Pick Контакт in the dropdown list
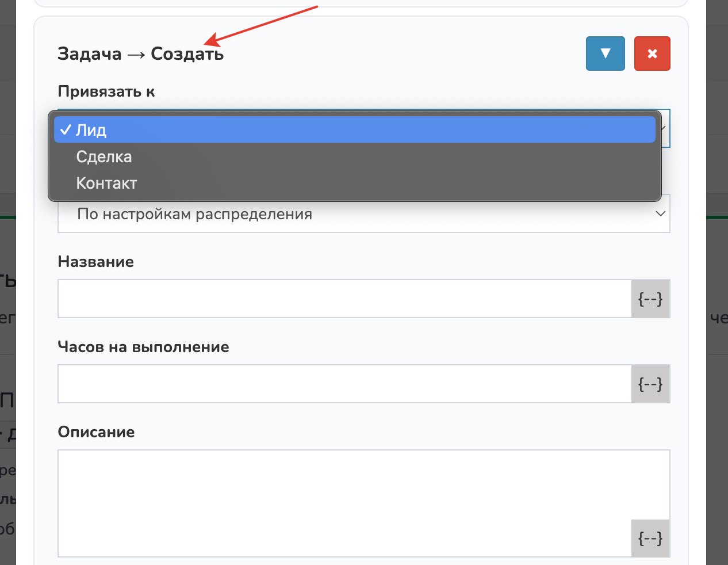Image resolution: width=728 pixels, height=565 pixels. click(x=106, y=183)
